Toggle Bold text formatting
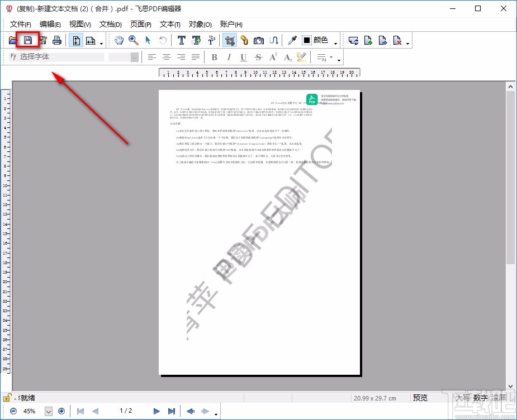The height and width of the screenshot is (420, 517). (214, 57)
